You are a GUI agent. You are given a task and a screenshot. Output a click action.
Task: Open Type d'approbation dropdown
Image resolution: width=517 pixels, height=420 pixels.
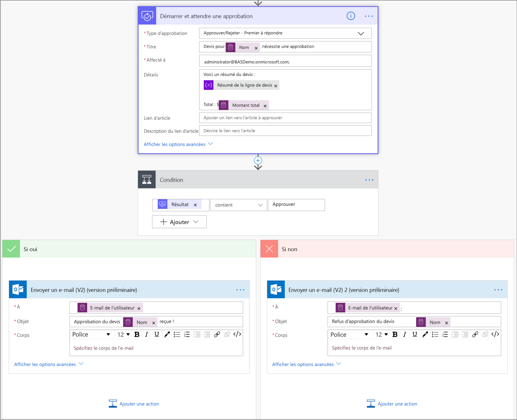[x=285, y=33]
